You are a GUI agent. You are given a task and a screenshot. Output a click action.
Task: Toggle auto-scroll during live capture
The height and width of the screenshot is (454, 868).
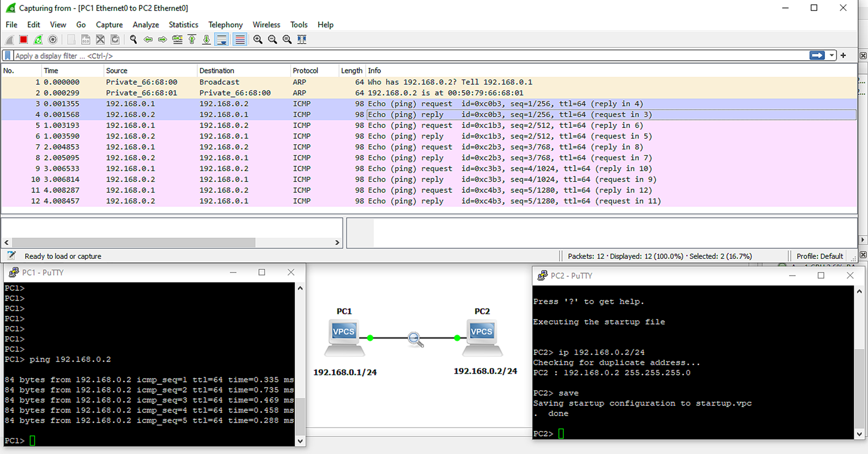(222, 40)
